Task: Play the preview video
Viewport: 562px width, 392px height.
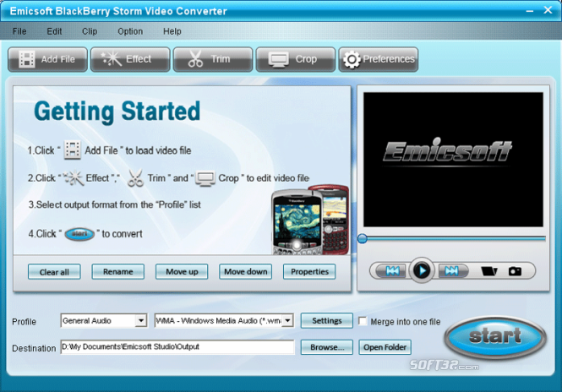Action: pos(422,270)
